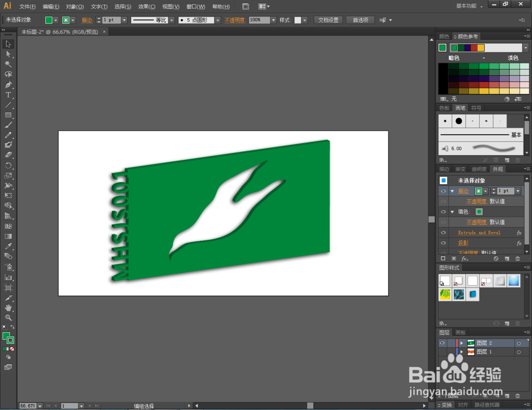Swap fill and stroke colors
Image resolution: width=532 pixels, height=410 pixels.
tap(13, 327)
